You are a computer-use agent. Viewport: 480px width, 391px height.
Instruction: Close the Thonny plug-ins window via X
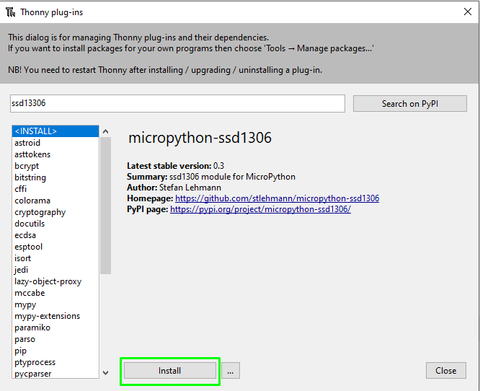click(x=467, y=12)
